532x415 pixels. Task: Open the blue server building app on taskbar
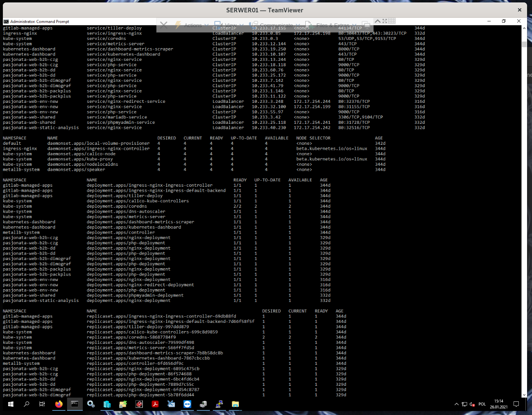coord(107,404)
